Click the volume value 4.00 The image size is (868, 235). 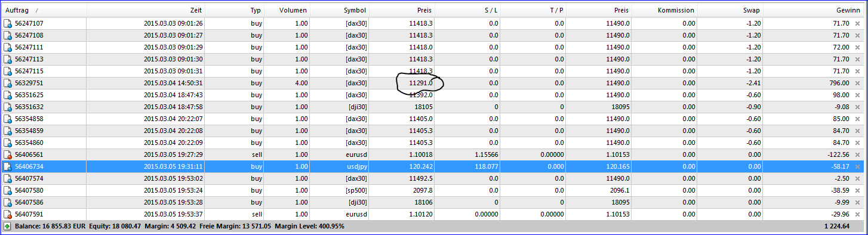[x=301, y=83]
